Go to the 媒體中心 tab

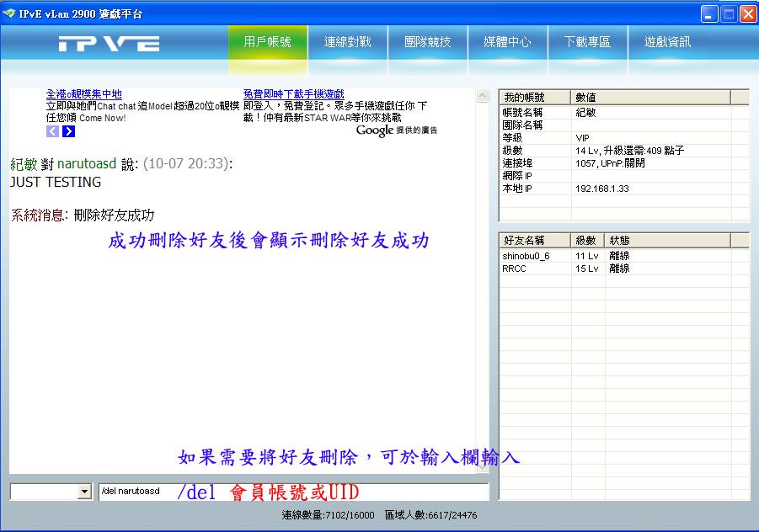click(508, 42)
